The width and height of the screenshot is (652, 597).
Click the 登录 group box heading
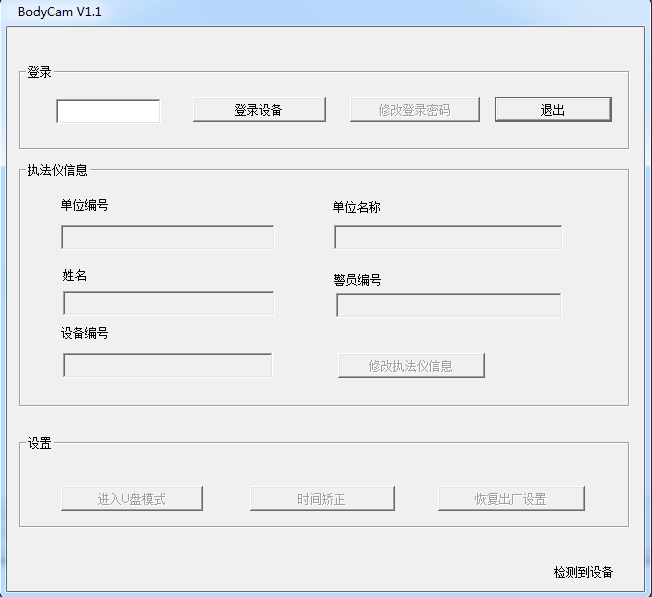40,72
